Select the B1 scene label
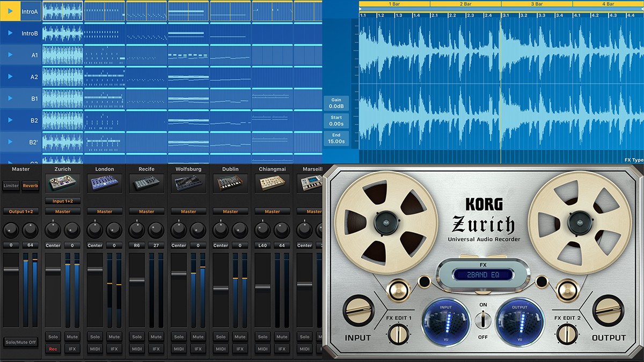Screen dimensions: 644x362 pyautogui.click(x=34, y=99)
